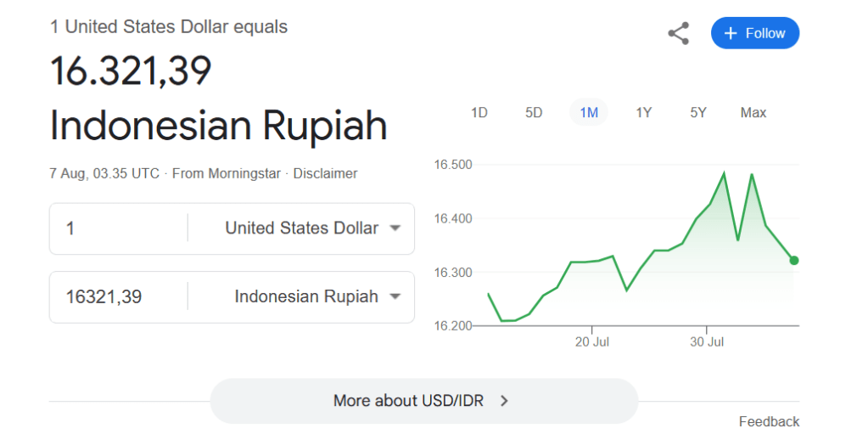This screenshot has width=868, height=434.
Task: Expand the United States Dollar currency dropdown
Action: click(x=395, y=228)
